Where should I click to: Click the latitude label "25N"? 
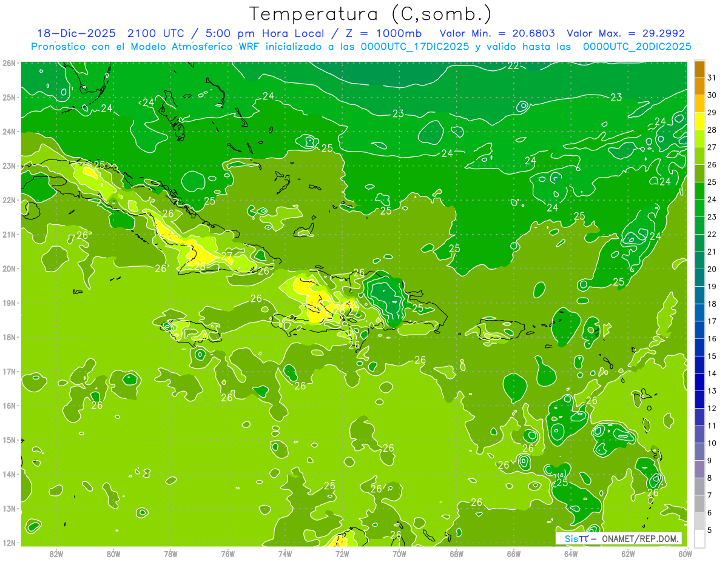click(8, 97)
